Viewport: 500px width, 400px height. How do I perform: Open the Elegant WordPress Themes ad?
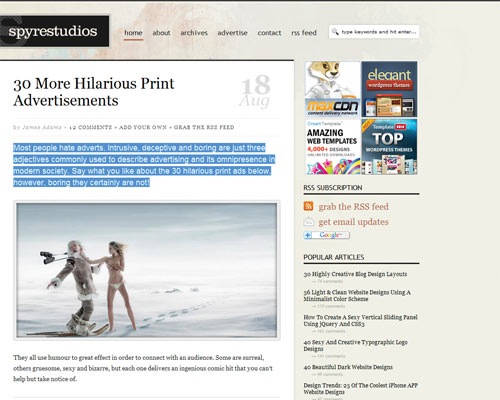389,89
